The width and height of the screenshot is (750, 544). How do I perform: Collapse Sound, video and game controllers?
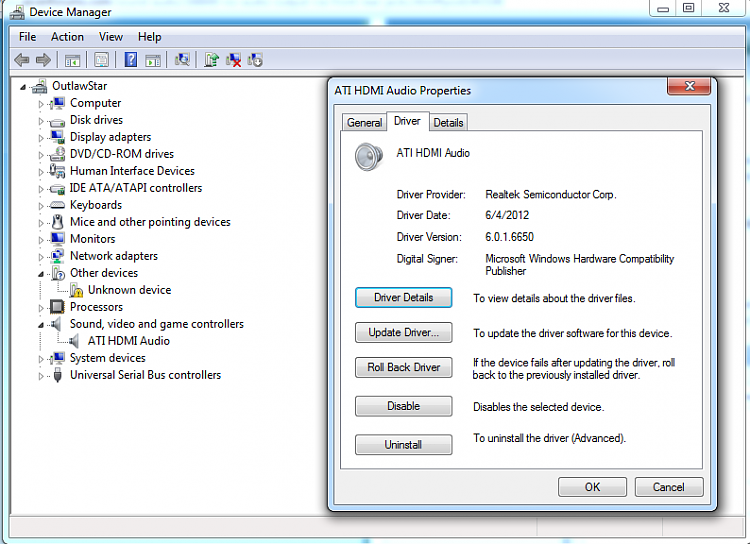[41, 325]
